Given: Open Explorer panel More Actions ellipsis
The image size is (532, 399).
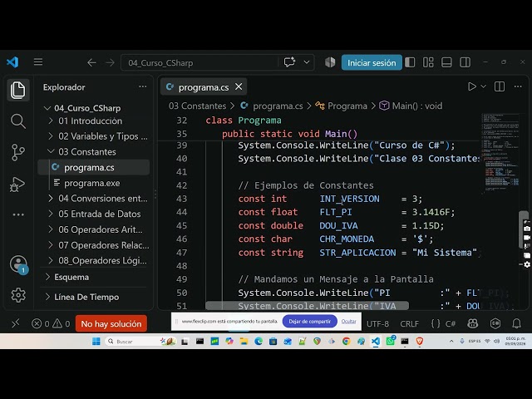Looking at the screenshot, I should click(142, 86).
